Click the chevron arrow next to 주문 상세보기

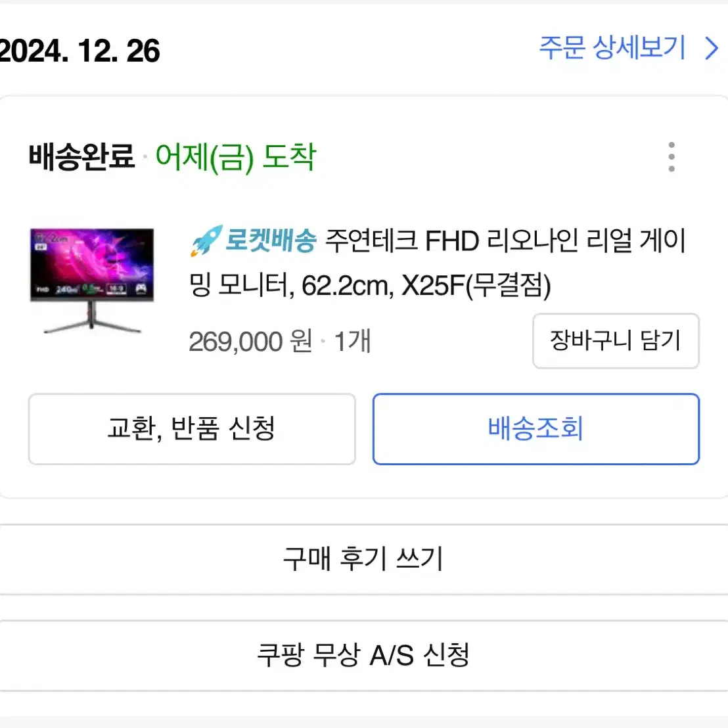(711, 48)
